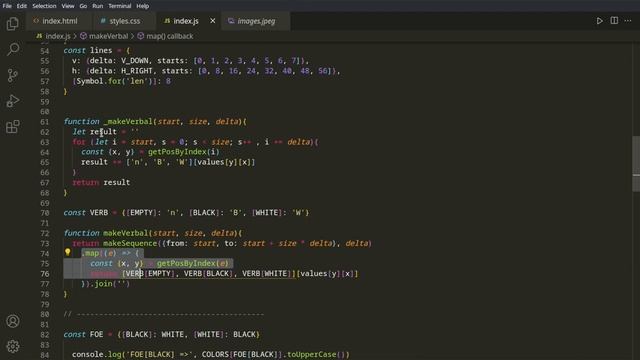Click line number 82 in the gutter

click(44, 335)
